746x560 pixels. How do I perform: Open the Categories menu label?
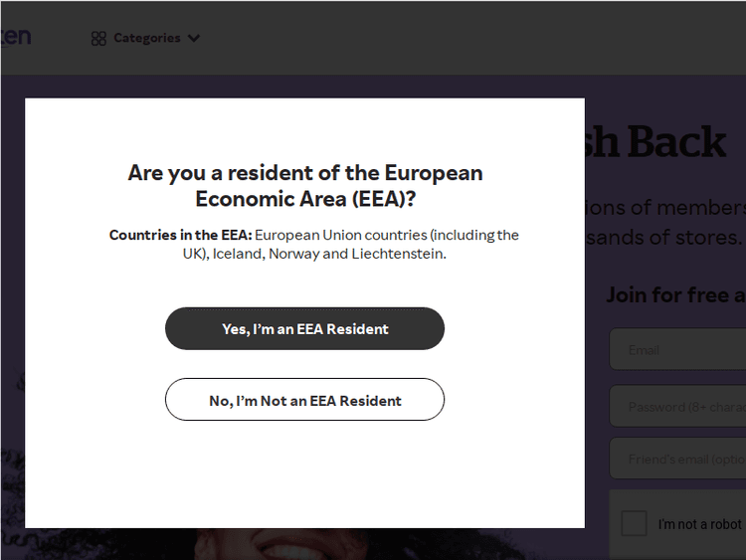(x=146, y=39)
